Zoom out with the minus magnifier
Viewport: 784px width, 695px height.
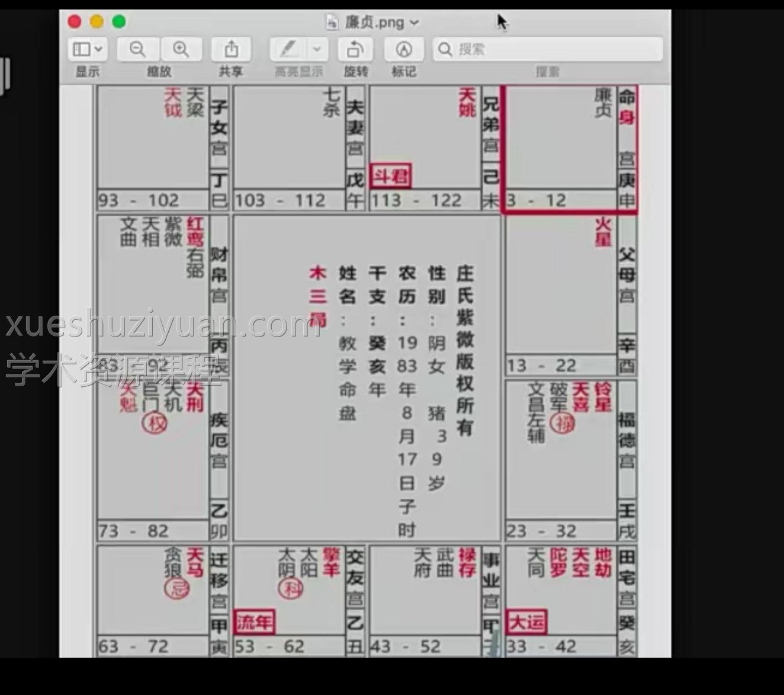point(137,49)
